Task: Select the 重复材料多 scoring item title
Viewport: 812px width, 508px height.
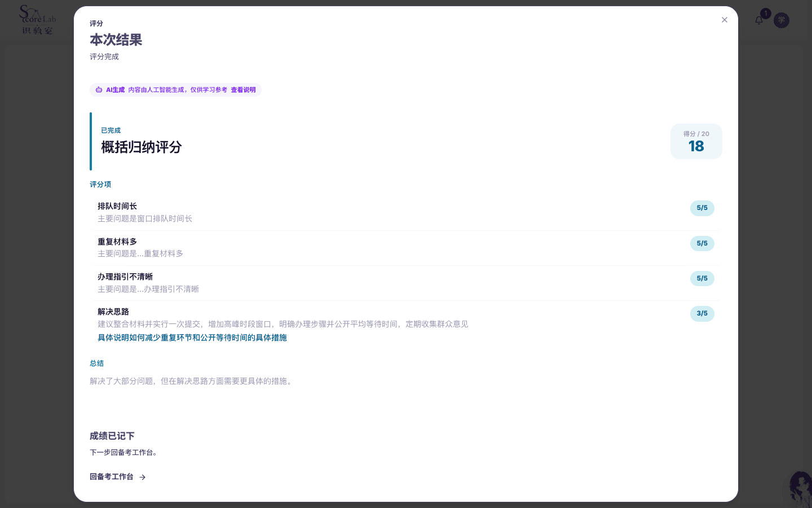Action: pyautogui.click(x=117, y=242)
